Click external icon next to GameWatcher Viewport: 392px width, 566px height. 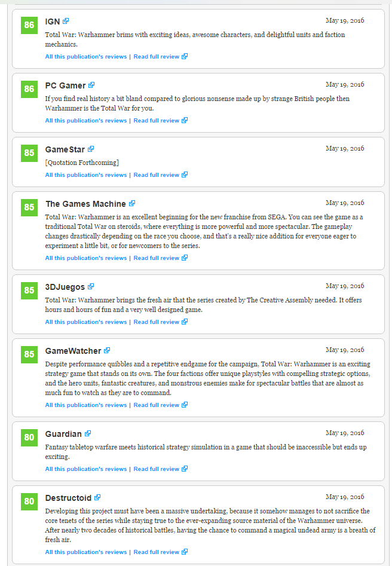click(x=107, y=350)
